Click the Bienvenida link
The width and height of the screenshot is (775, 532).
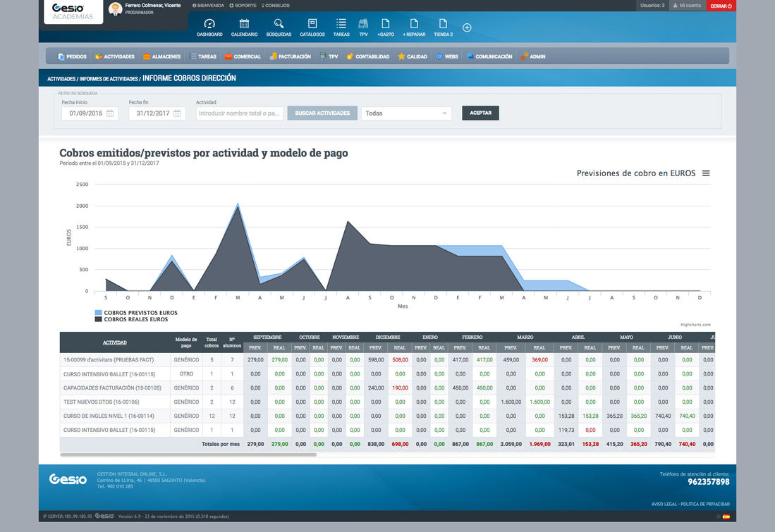[208, 6]
